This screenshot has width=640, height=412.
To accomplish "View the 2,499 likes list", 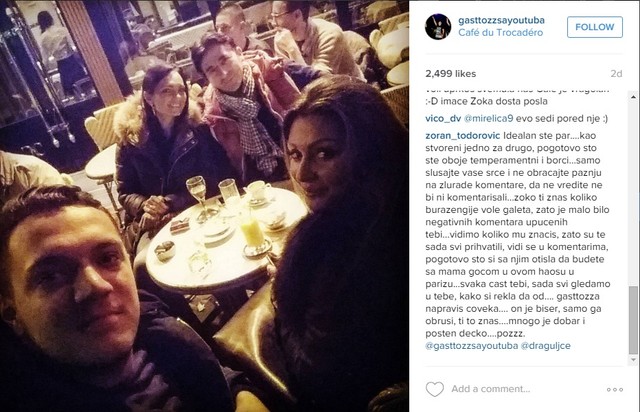I will 451,74.
